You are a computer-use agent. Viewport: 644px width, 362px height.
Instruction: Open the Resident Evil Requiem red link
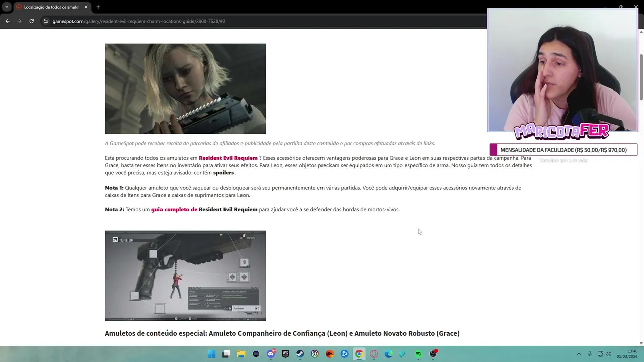228,158
